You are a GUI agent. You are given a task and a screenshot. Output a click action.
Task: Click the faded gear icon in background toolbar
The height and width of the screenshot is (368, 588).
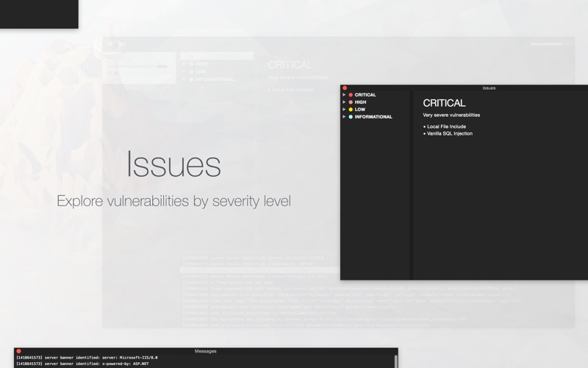click(x=110, y=44)
